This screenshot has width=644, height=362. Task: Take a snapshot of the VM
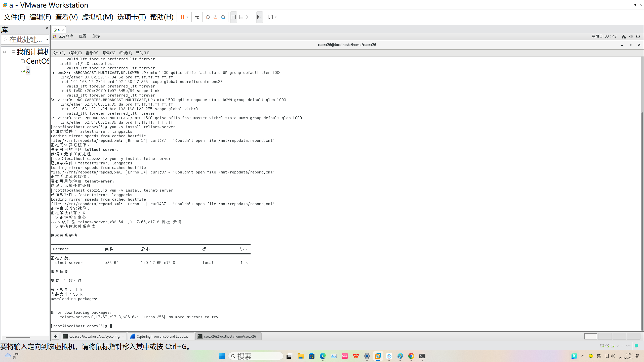coord(208,17)
